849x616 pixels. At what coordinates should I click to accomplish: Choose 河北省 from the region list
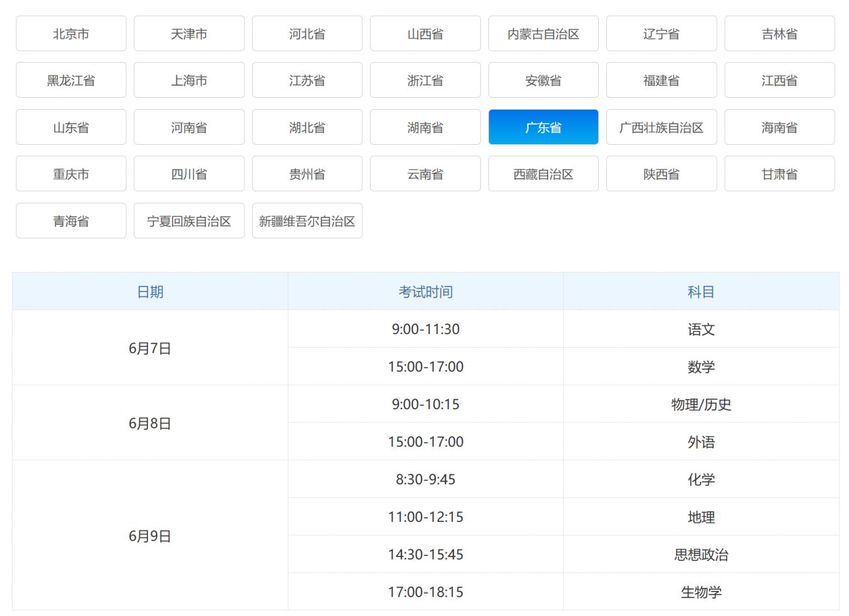click(x=307, y=34)
